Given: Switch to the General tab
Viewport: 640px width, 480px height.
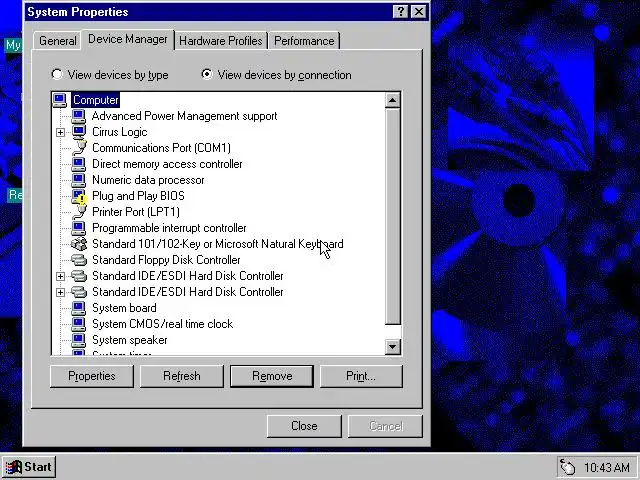Looking at the screenshot, I should [58, 41].
